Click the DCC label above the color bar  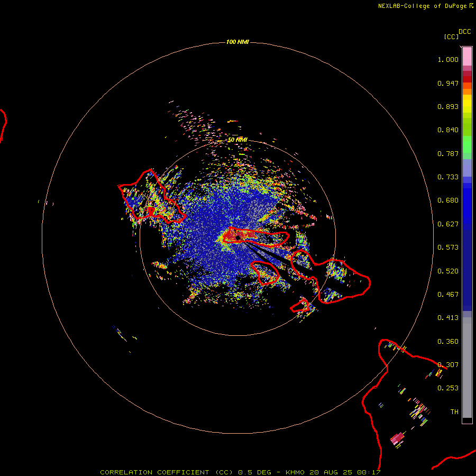point(464,32)
